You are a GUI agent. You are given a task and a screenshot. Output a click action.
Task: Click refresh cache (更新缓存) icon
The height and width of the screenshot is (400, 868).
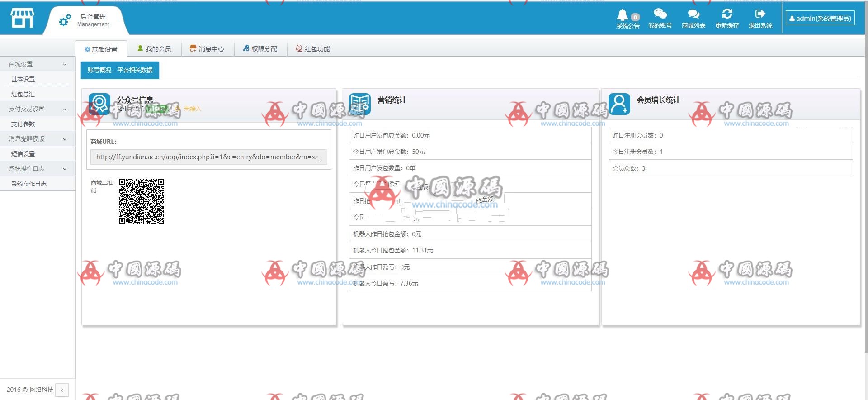point(727,14)
